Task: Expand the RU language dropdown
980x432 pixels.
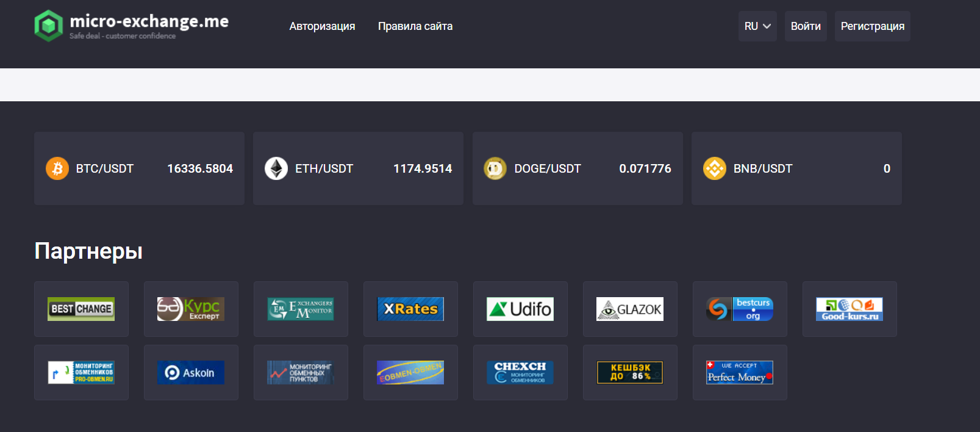Action: click(x=757, y=26)
